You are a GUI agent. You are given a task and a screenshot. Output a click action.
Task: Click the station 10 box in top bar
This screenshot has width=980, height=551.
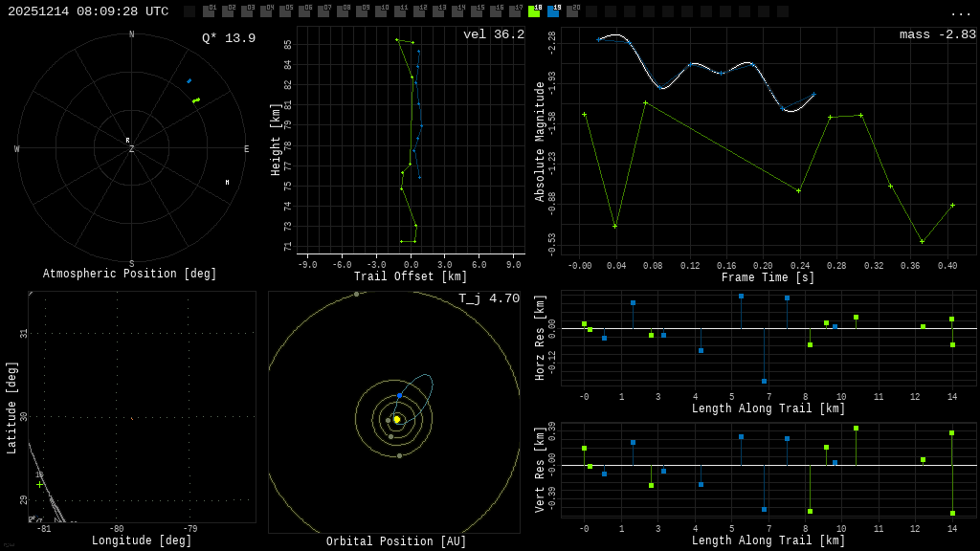(x=381, y=11)
